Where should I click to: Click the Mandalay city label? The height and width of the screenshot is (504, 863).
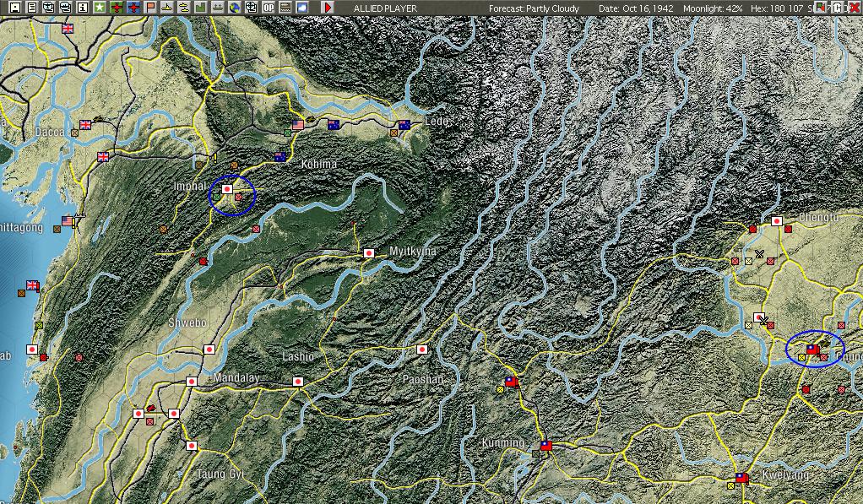[x=236, y=378]
